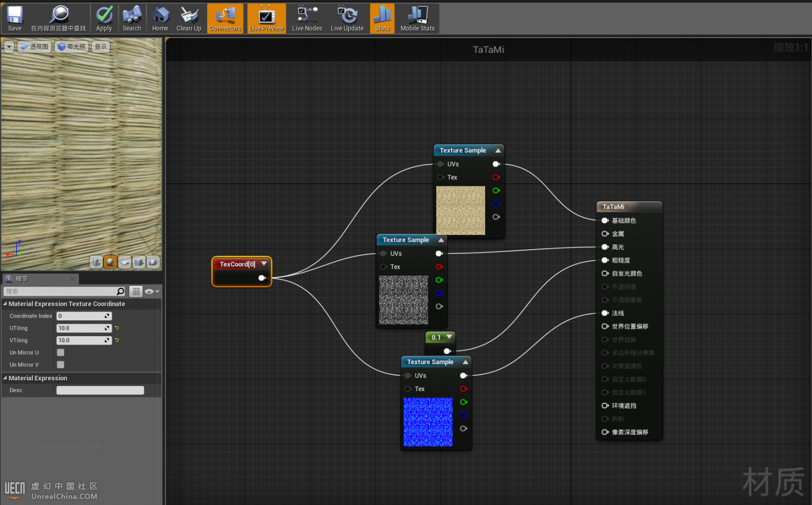Open the TexCoord[0] node dropdown arrow

(x=264, y=264)
